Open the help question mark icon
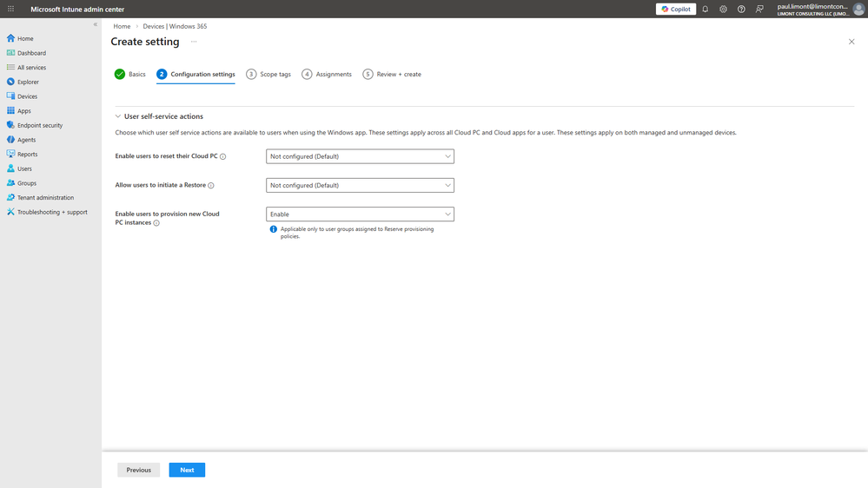Image resolution: width=868 pixels, height=488 pixels. (x=741, y=9)
